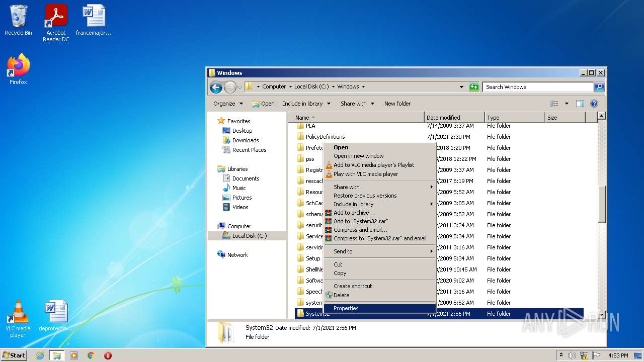Image resolution: width=644 pixels, height=362 pixels.
Task: Open the views options dropdown arrow
Action: (567, 104)
